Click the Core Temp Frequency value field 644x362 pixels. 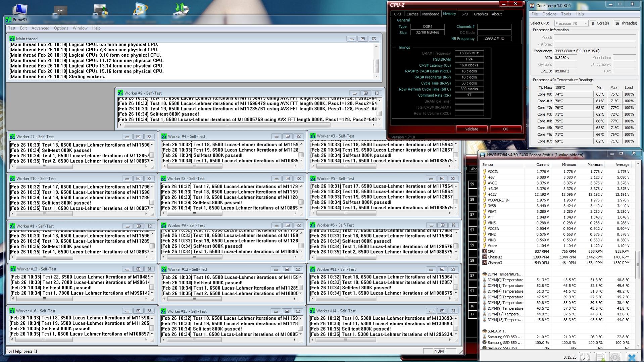click(x=595, y=51)
